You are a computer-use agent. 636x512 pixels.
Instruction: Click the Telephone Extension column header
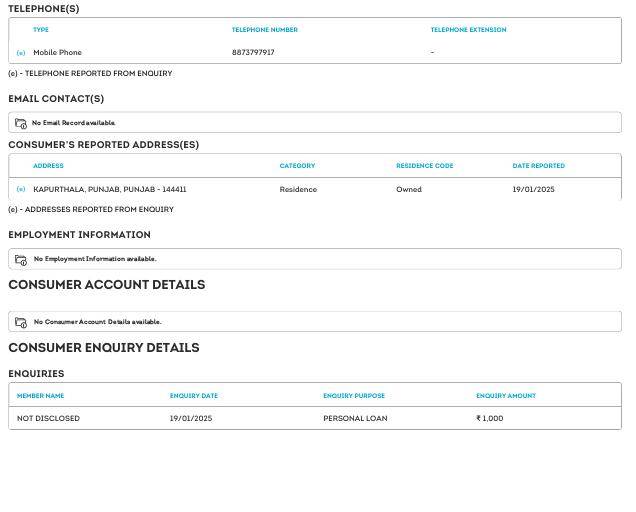click(x=468, y=30)
